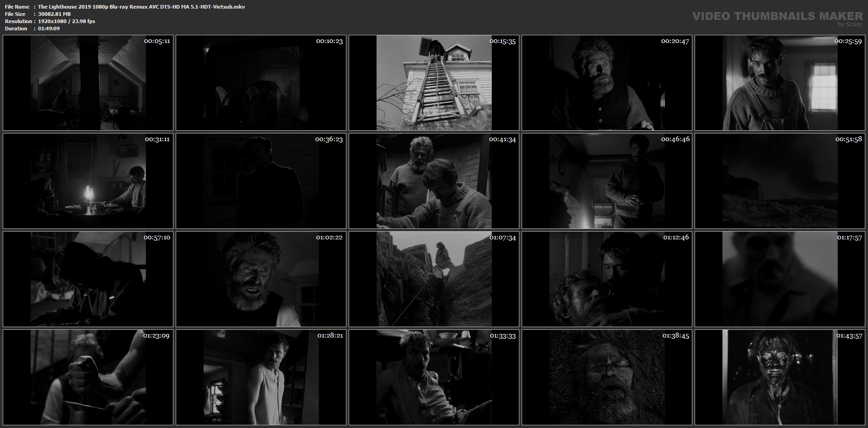The image size is (868, 428).
Task: Select the thumbnail at 01:28:21
Action: coord(261,377)
